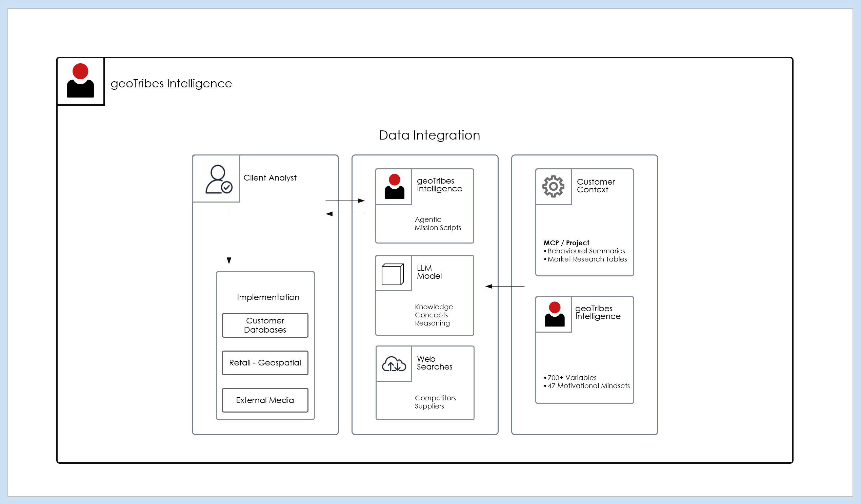Click the LLM Model cube icon
The width and height of the screenshot is (861, 504).
pos(393,274)
